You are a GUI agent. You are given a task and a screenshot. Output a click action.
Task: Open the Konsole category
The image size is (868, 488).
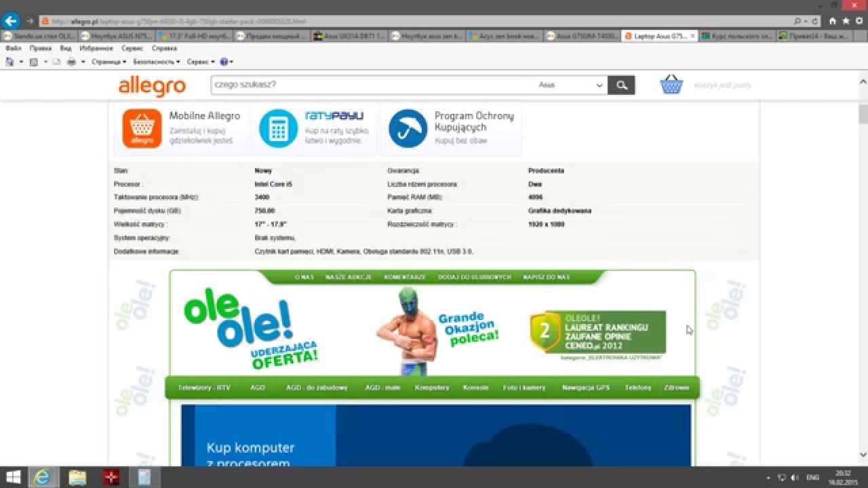[x=475, y=388]
